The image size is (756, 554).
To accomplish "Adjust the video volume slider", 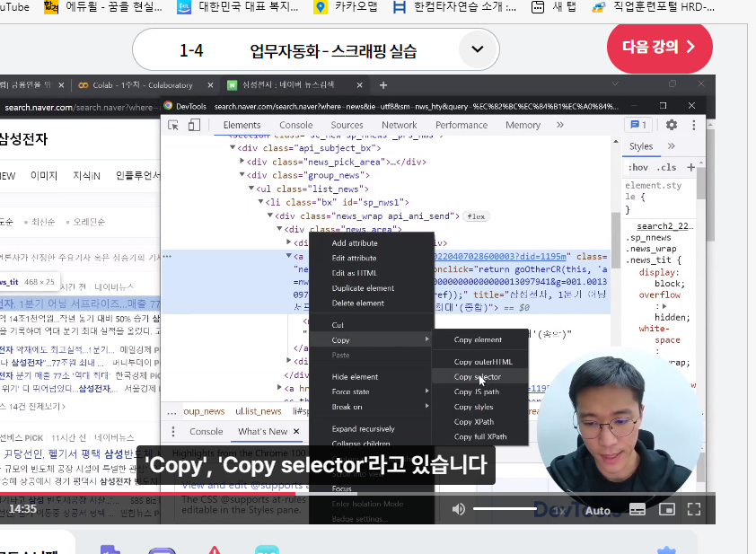I will coord(505,509).
